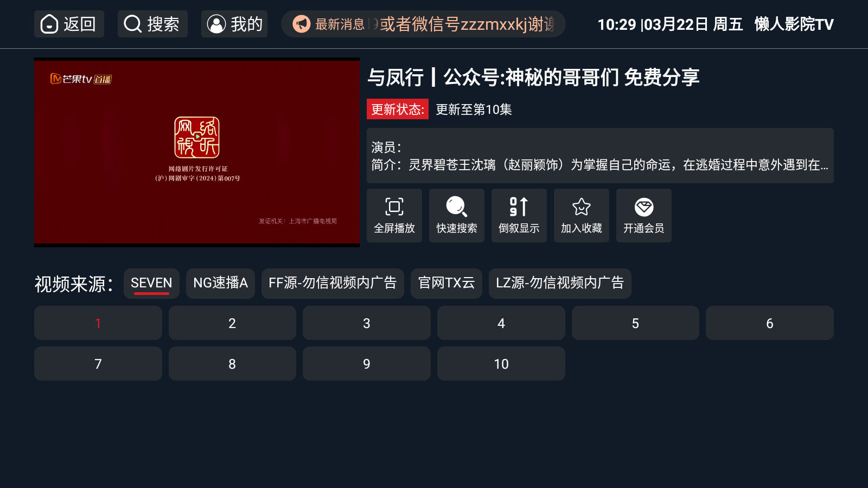868x488 pixels.
Task: Play episode 1
Action: (98, 323)
